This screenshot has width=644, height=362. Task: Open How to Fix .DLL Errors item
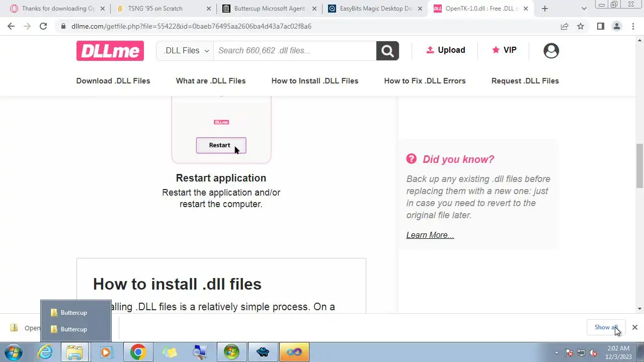click(425, 80)
